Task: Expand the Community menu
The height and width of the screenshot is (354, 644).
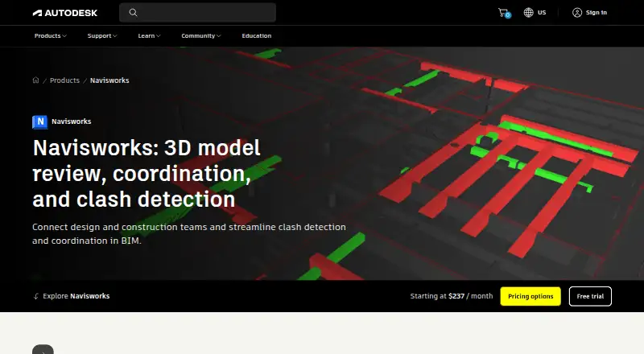Action: click(201, 35)
